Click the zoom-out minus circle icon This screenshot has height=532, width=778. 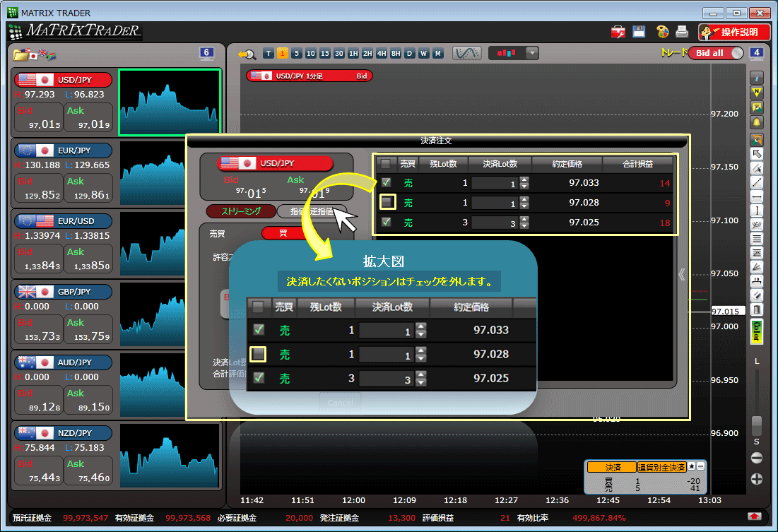pos(757,458)
